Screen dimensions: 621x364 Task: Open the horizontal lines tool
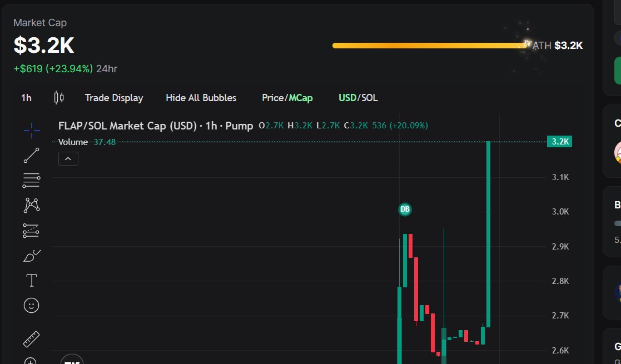(31, 180)
